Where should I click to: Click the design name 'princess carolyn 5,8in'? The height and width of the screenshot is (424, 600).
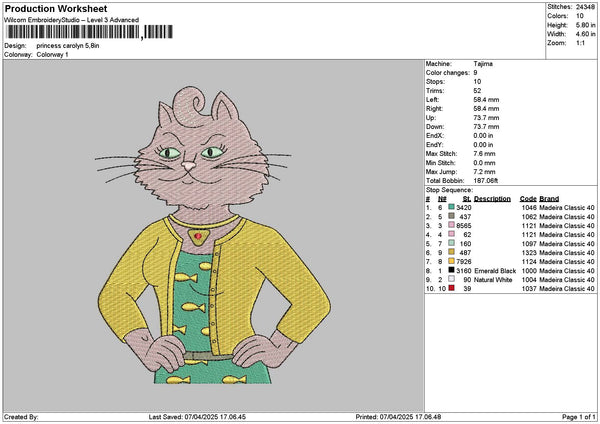coord(68,46)
